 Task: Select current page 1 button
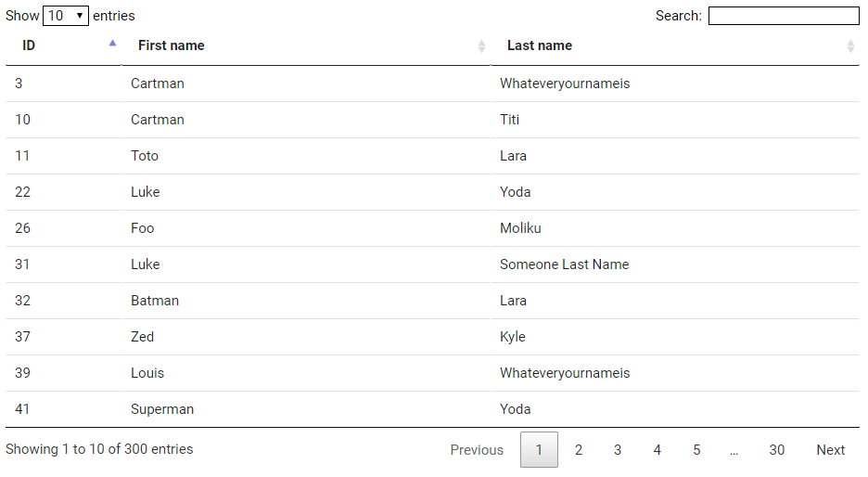click(539, 450)
